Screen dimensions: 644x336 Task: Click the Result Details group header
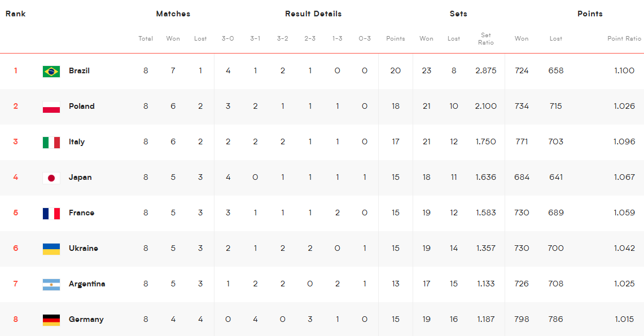[313, 14]
